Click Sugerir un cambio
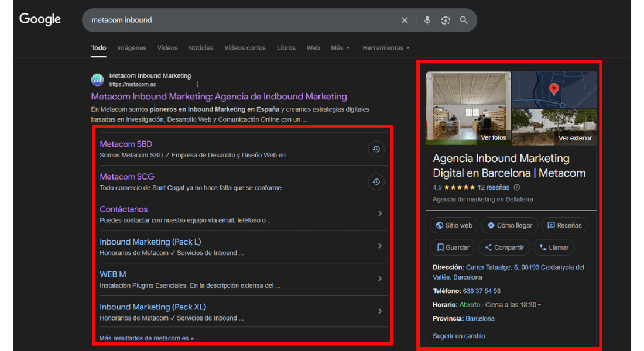The image size is (644, 351). coord(459,336)
